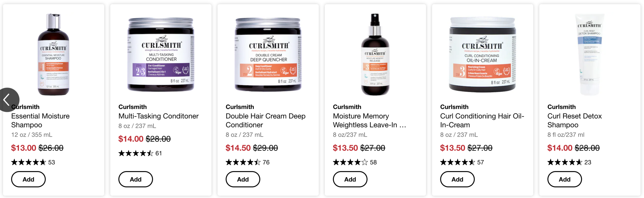Add Curl Conditioning Hair Oil-In-Cream

(457, 179)
